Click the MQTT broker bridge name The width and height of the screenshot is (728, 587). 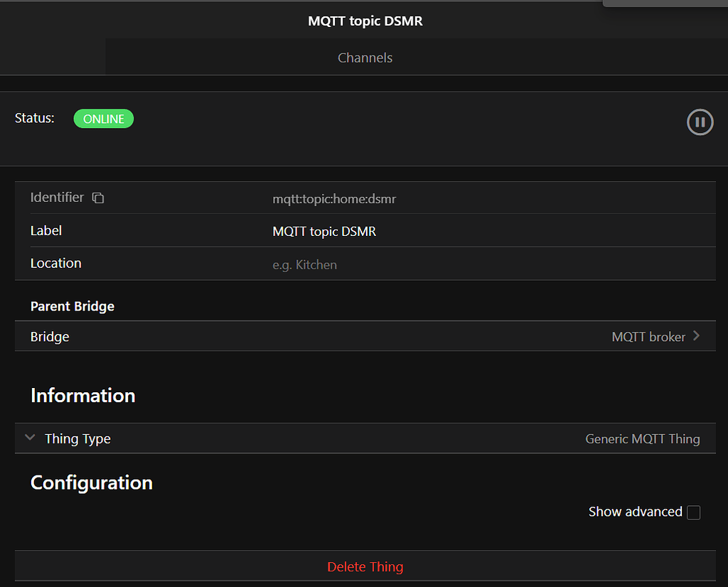[x=648, y=337]
